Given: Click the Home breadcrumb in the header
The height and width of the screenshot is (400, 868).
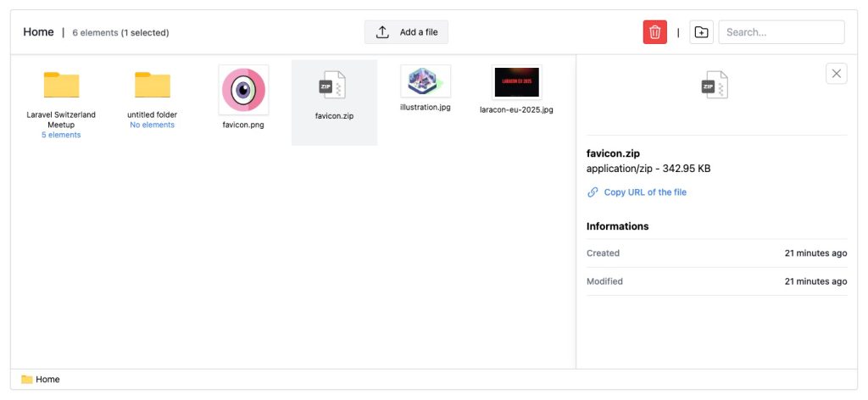Looking at the screenshot, I should 38,32.
